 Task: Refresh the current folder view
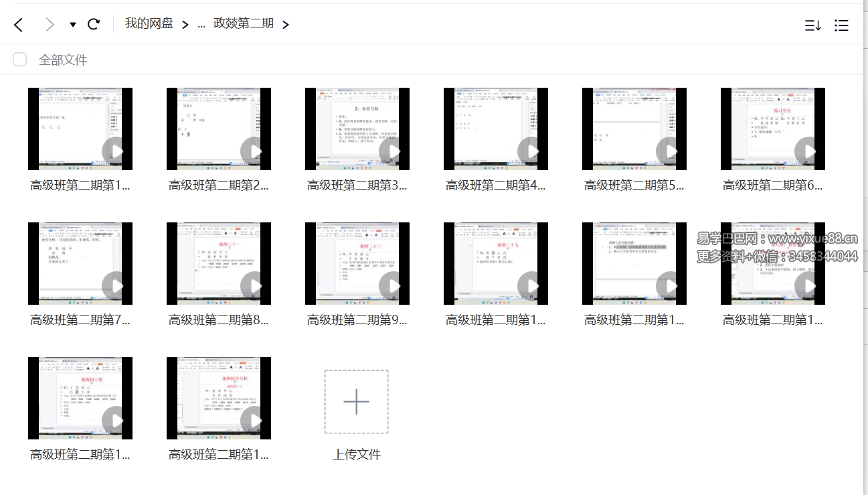94,24
